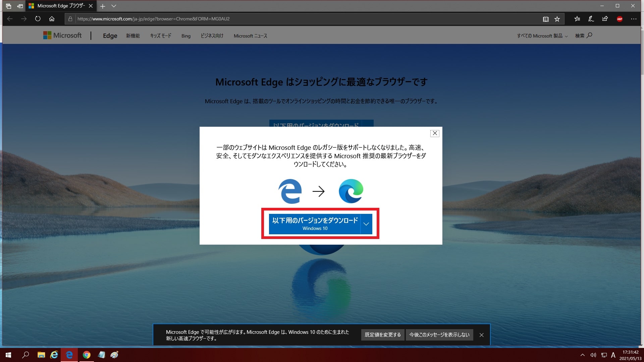This screenshot has width=644, height=362.
Task: Set these tabs aside icon
Action: click(20, 6)
